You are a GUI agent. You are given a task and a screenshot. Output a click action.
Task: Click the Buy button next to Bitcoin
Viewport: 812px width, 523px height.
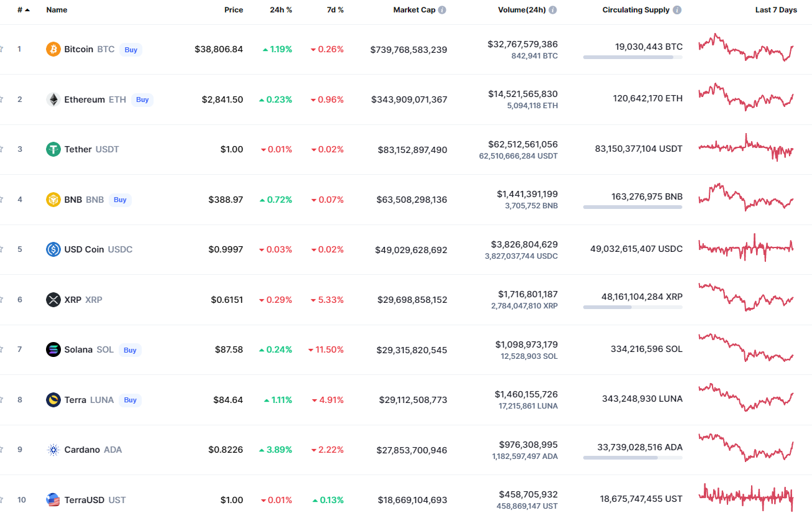131,50
